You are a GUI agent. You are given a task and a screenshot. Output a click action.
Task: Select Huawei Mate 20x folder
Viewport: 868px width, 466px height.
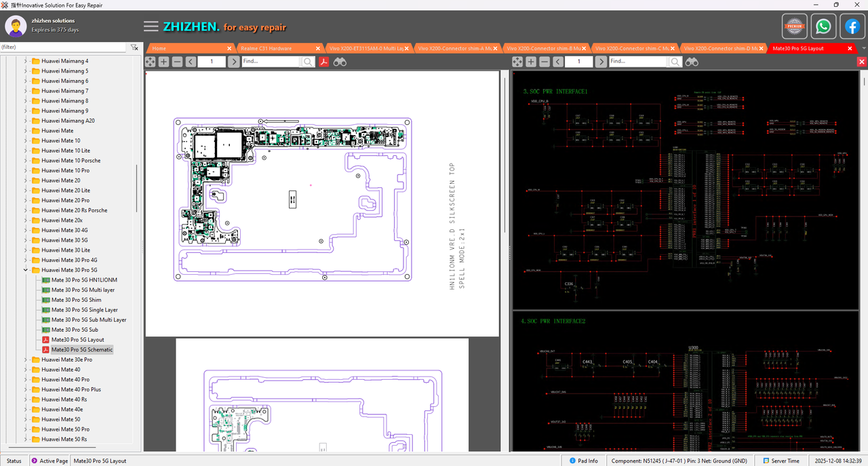point(62,220)
